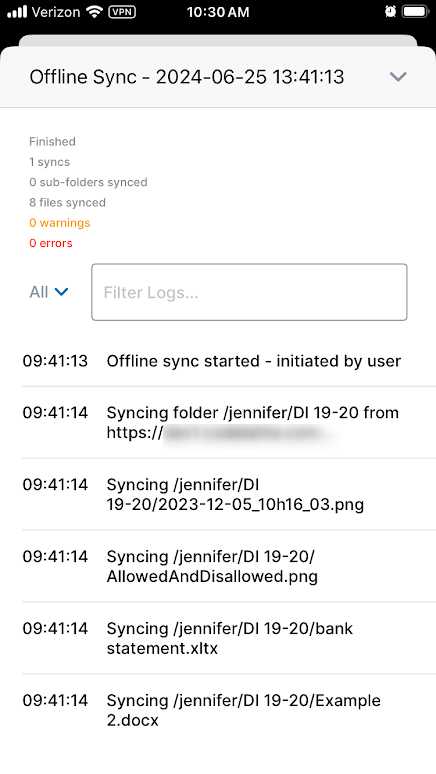
Task: Click the Filter Logs input field
Action: (249, 292)
